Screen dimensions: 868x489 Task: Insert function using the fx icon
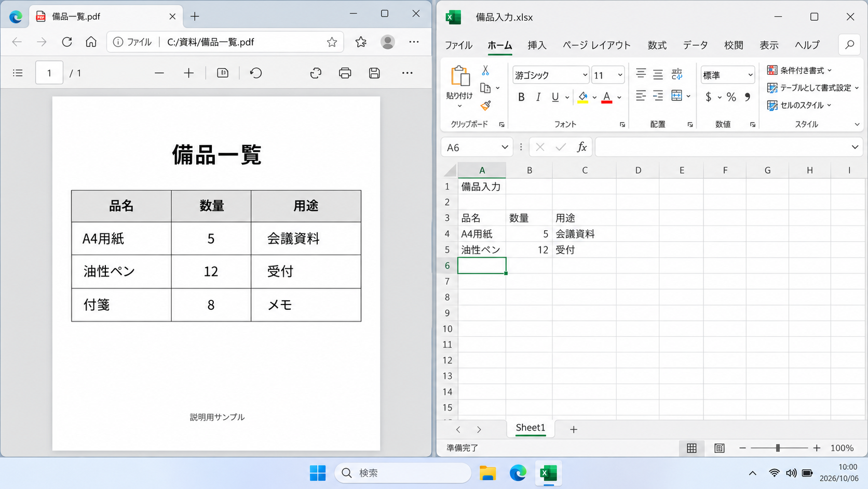582,148
